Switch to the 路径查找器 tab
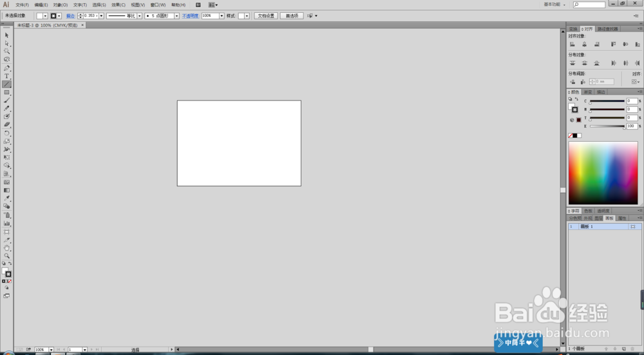644x355 pixels. coord(607,29)
